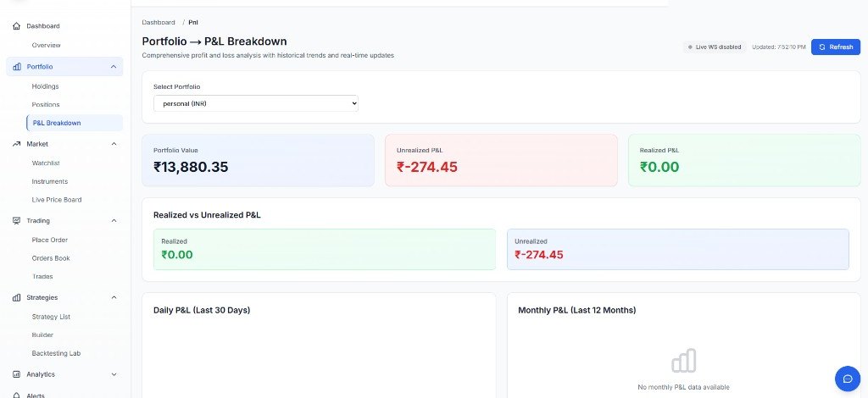
Task: Collapse the Strategies section chevron
Action: pyautogui.click(x=114, y=297)
